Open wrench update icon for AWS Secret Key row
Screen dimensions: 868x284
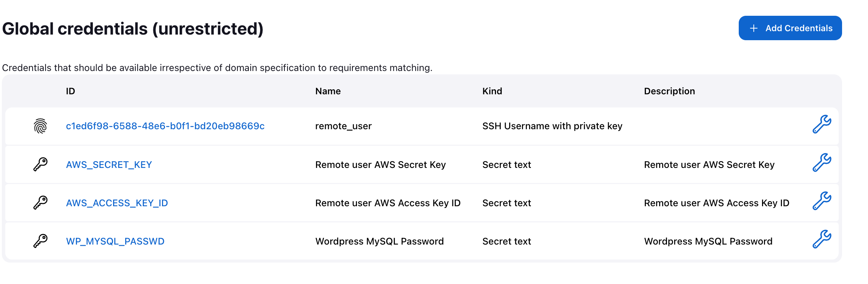tap(821, 163)
